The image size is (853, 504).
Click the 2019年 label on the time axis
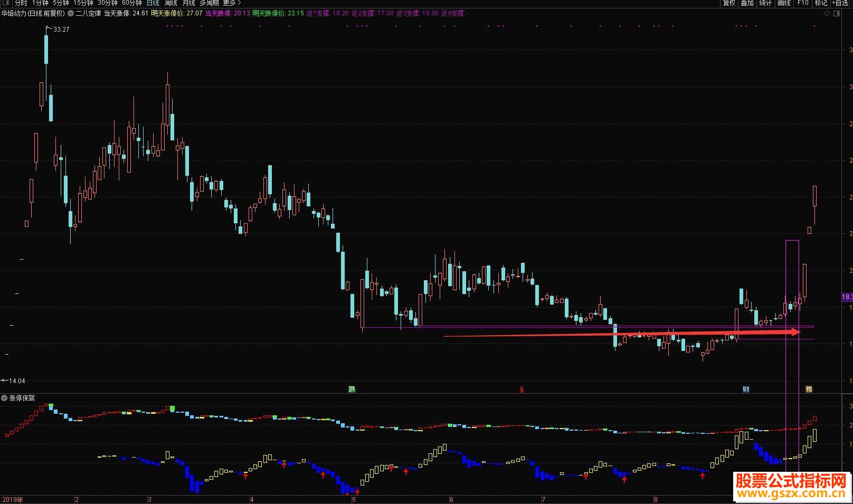(x=13, y=499)
